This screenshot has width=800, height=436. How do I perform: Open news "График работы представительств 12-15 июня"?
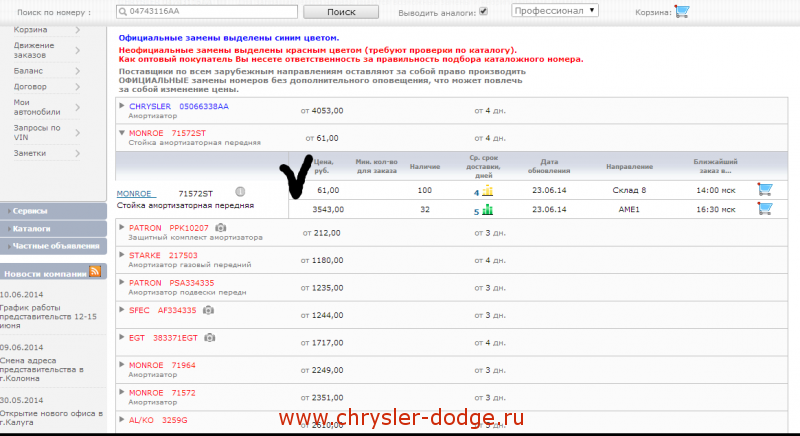point(48,316)
